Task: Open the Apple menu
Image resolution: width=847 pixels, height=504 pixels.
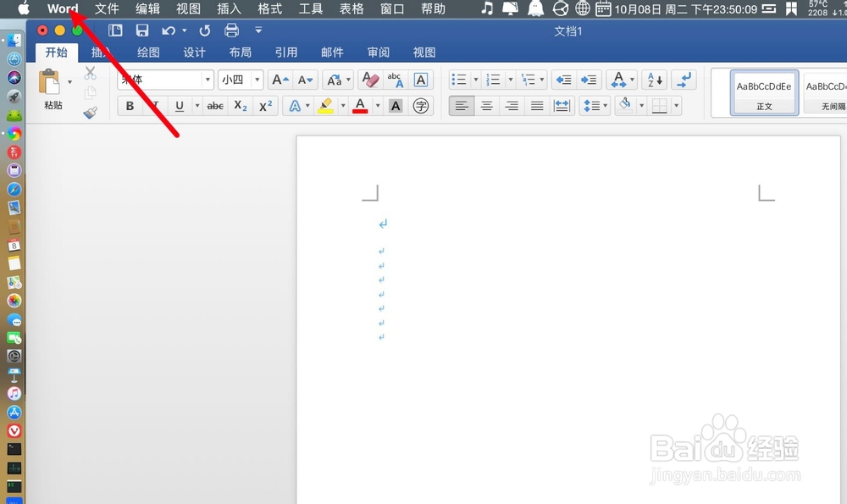Action: tap(24, 8)
